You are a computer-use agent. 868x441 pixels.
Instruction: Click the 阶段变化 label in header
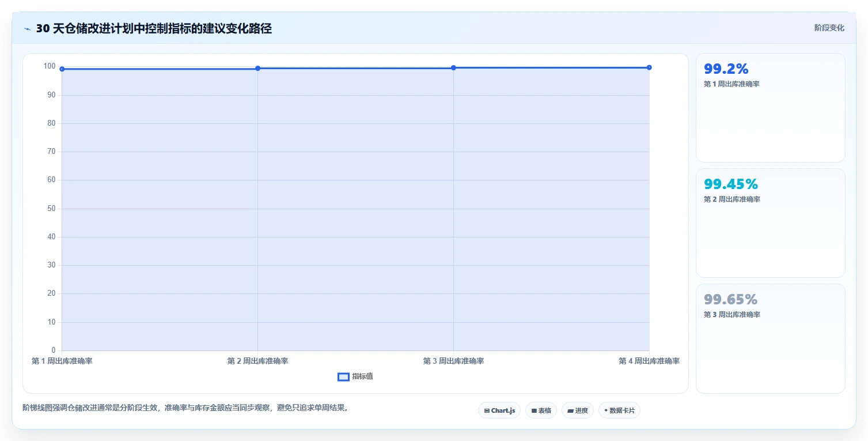pyautogui.click(x=829, y=28)
